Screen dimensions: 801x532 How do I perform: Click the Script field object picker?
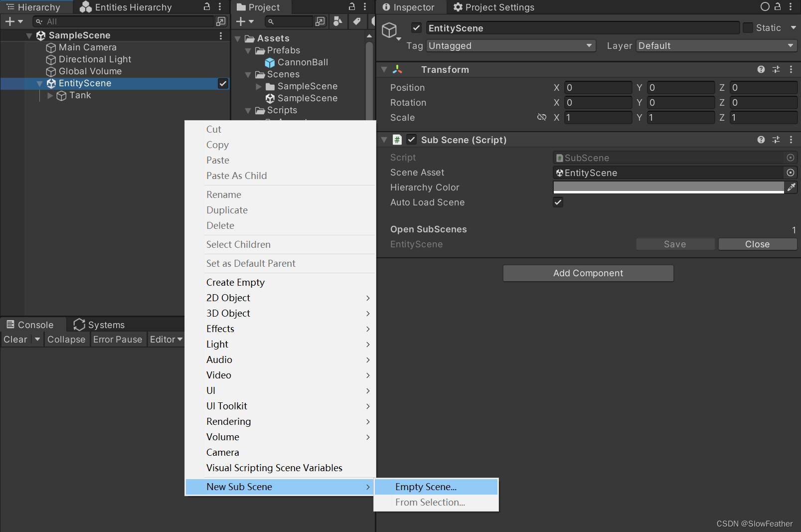click(x=791, y=158)
